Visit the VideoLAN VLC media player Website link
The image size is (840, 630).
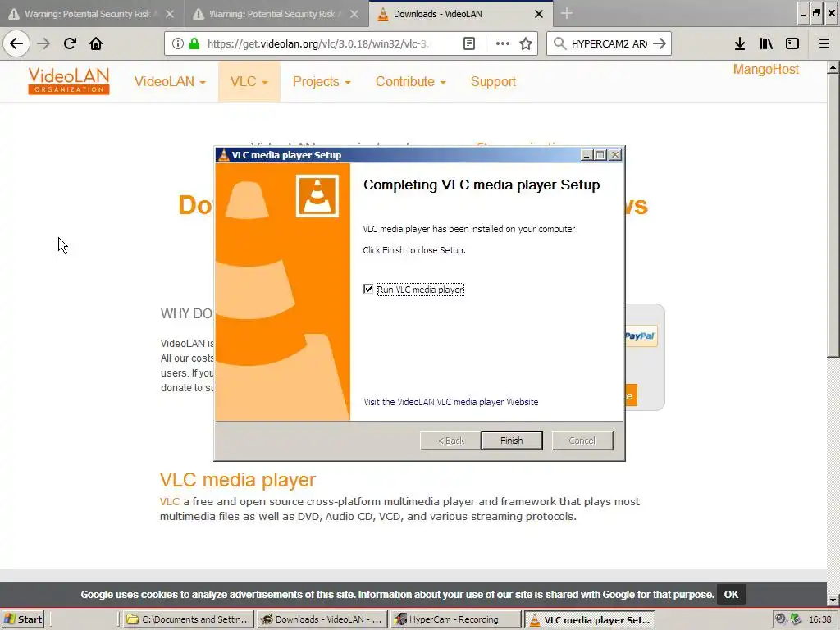tap(451, 402)
